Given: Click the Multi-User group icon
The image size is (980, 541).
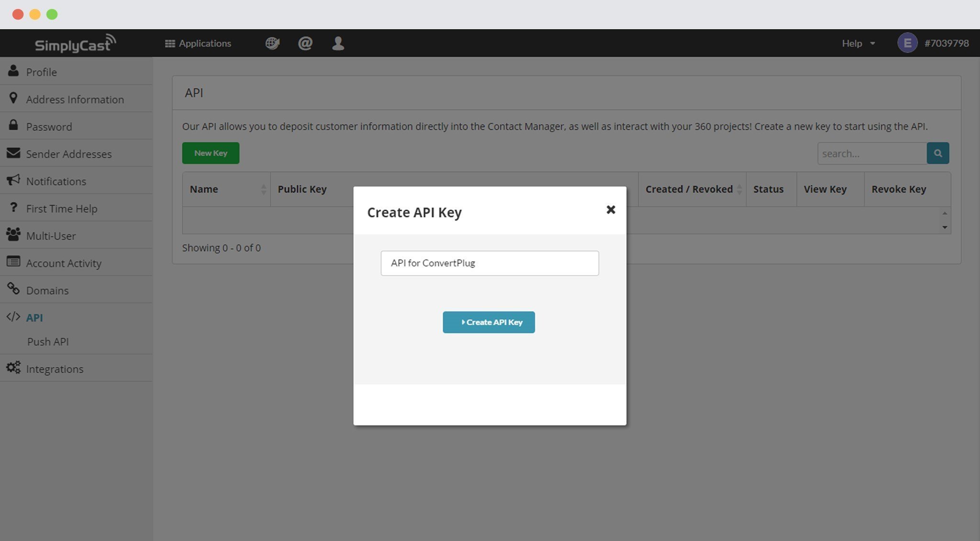Looking at the screenshot, I should (x=13, y=234).
